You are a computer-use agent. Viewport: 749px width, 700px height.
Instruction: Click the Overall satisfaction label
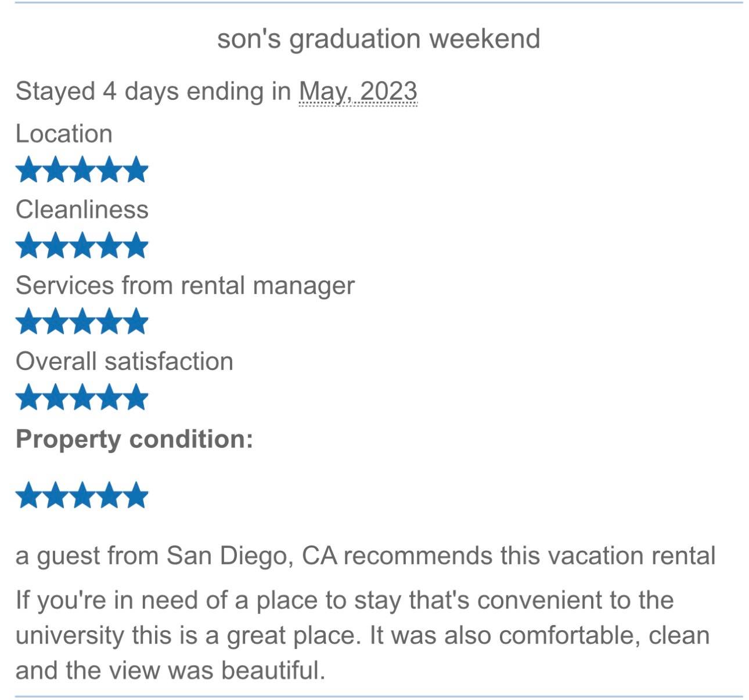(124, 361)
